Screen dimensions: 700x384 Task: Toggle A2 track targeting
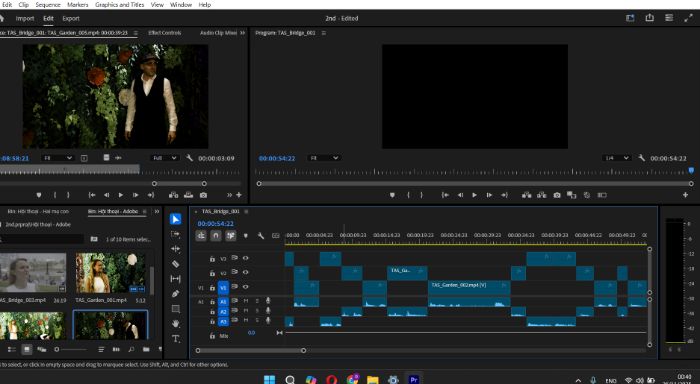click(223, 312)
